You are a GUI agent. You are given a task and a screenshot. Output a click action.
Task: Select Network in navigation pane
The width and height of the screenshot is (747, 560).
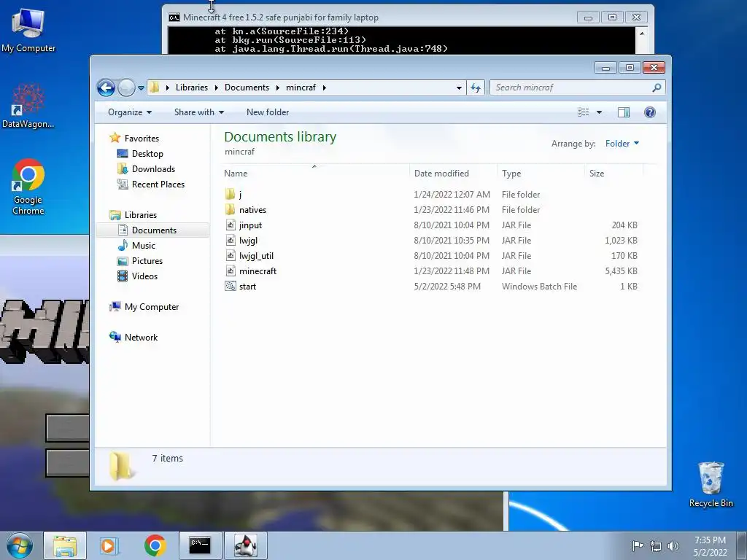[141, 337]
